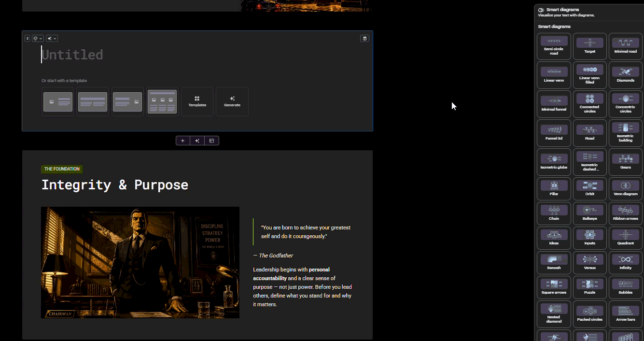Insert the Isometric building diagram
The width and height of the screenshot is (644, 341).
point(626,133)
